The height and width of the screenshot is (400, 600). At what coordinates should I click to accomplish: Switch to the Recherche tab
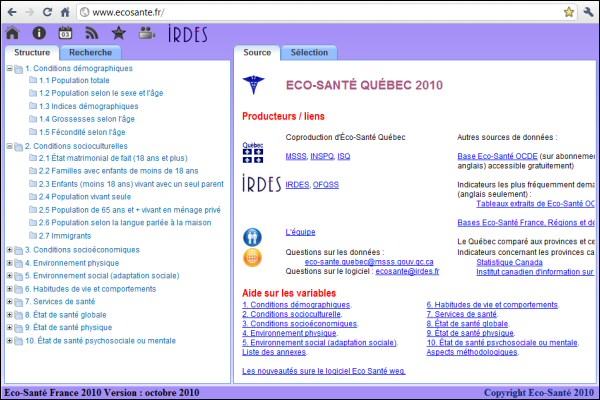[x=91, y=53]
